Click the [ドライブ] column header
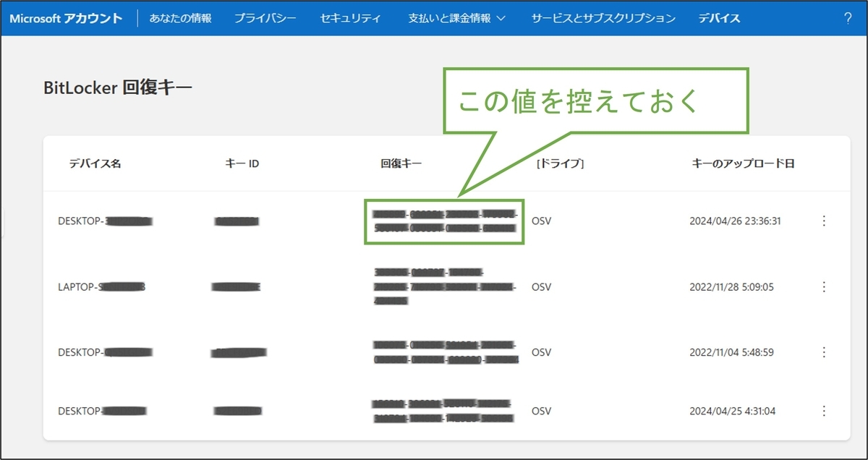The height and width of the screenshot is (460, 868). (560, 163)
